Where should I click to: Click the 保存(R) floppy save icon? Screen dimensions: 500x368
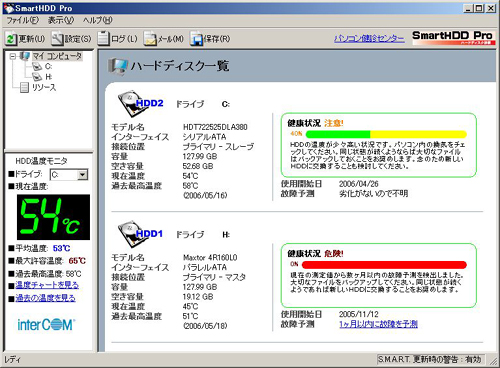pos(196,39)
